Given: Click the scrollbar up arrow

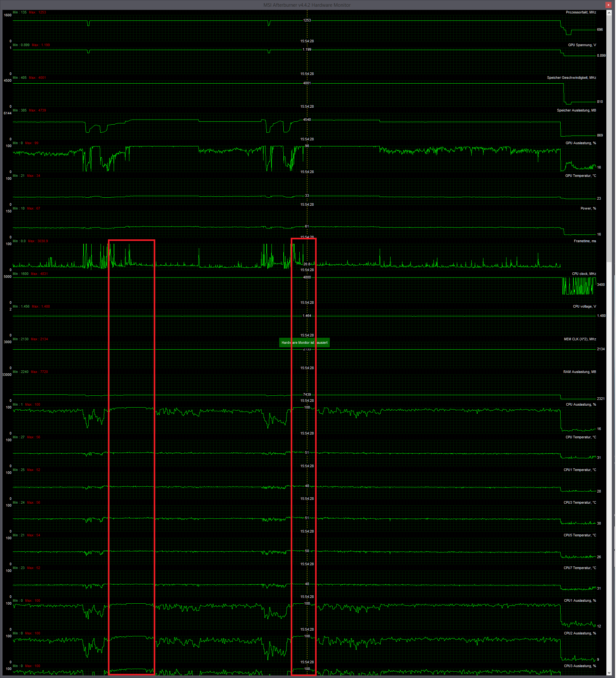Looking at the screenshot, I should coord(609,13).
